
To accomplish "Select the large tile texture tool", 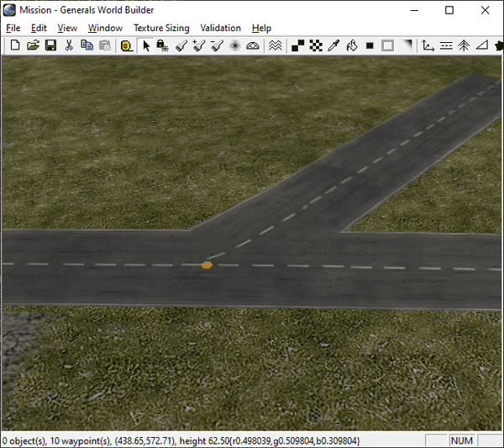I will point(297,45).
